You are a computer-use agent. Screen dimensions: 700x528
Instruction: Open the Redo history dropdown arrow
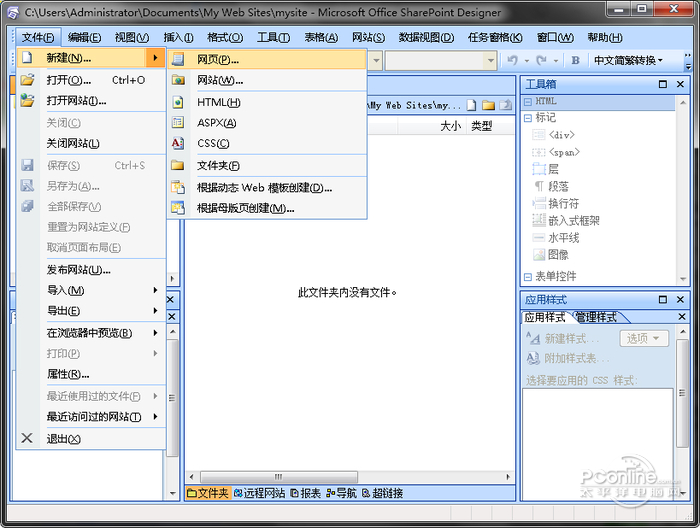[x=555, y=61]
